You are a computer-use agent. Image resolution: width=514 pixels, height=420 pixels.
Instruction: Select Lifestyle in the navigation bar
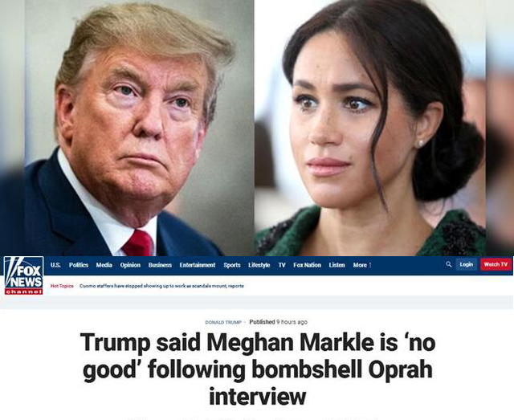click(x=259, y=265)
